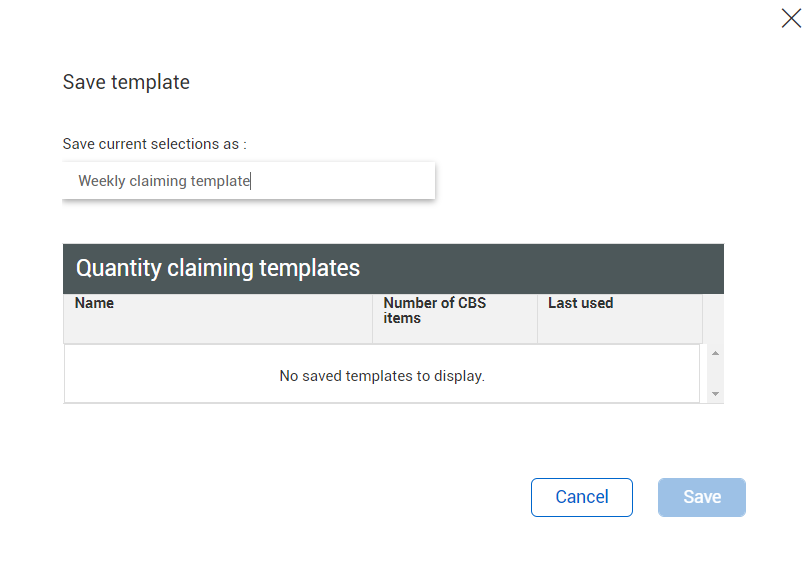Click the blank header cell above the scrollbar
This screenshot has height=561, width=810.
713,318
